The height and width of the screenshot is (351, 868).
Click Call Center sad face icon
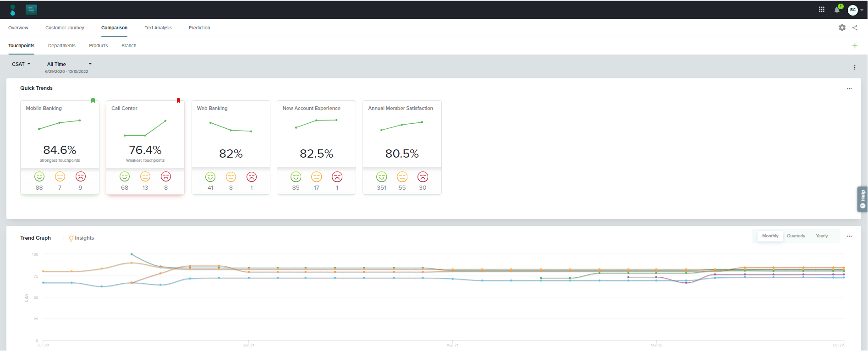pyautogui.click(x=166, y=176)
